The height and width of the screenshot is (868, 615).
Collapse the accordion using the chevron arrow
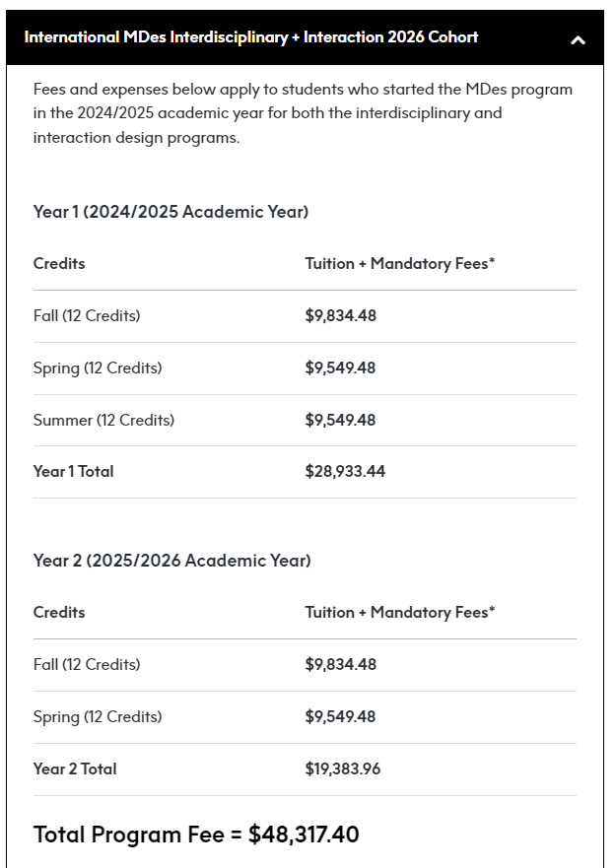click(578, 39)
